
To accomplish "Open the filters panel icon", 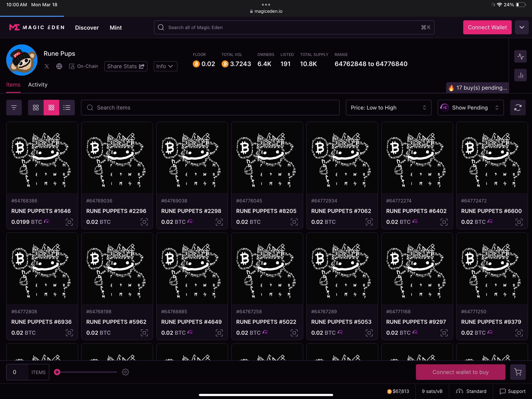I will coord(14,108).
